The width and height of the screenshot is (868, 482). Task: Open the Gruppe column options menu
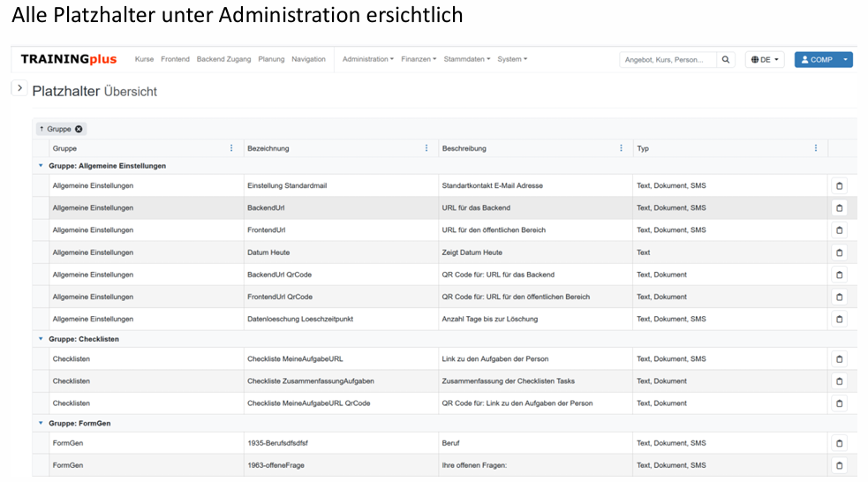point(232,148)
